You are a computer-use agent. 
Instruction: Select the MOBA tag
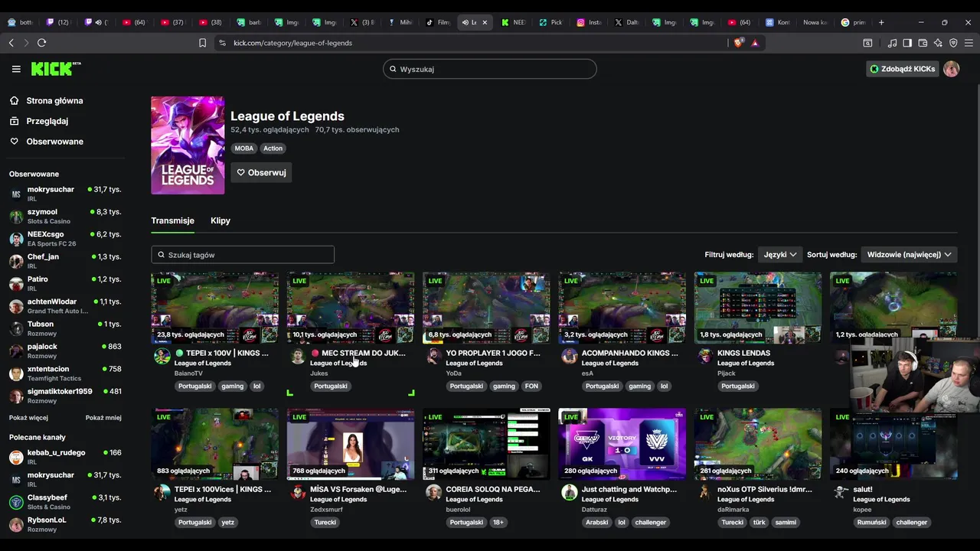pos(244,148)
